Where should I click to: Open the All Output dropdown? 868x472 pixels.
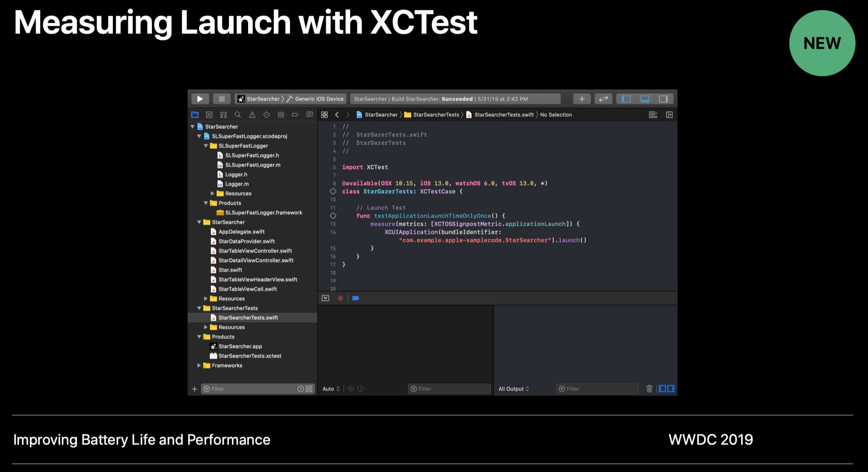(514, 389)
